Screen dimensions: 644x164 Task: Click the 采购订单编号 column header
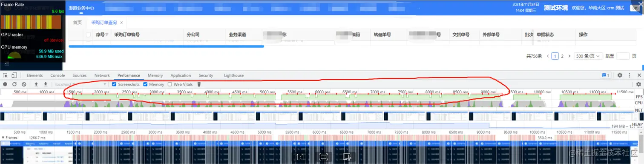click(x=127, y=35)
